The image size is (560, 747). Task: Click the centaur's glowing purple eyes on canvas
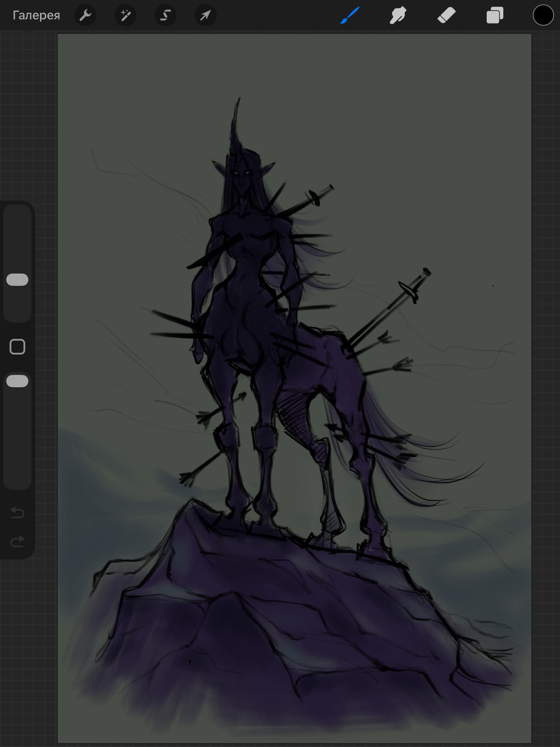tap(241, 173)
